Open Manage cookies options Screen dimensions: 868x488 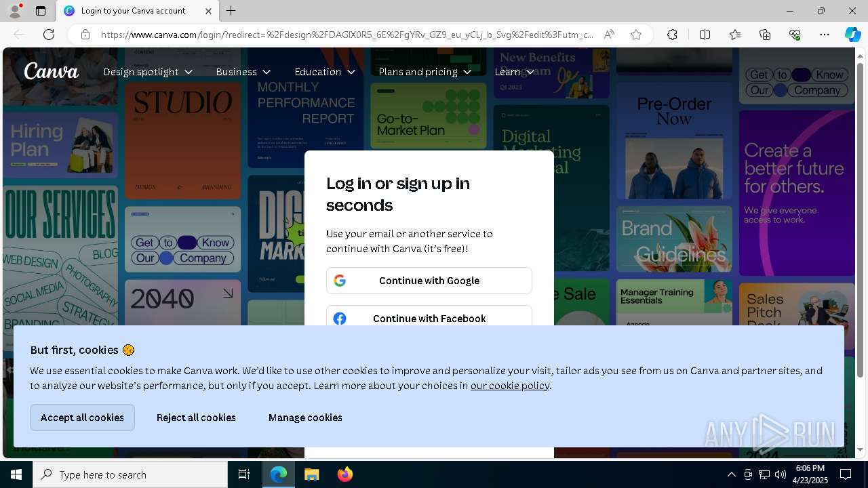(305, 418)
